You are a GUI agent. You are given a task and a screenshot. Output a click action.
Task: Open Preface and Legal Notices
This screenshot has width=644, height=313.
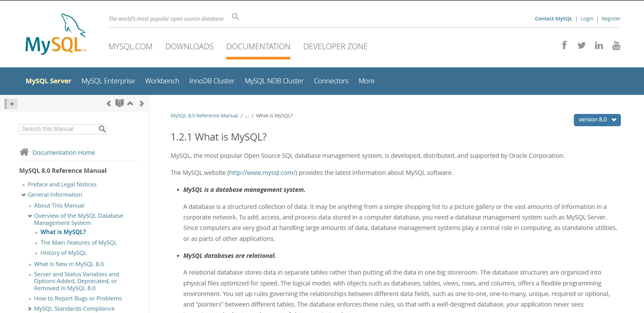(62, 185)
